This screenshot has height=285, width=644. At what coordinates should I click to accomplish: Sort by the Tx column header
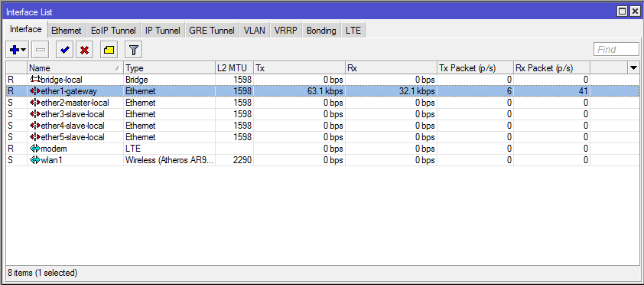tap(299, 68)
